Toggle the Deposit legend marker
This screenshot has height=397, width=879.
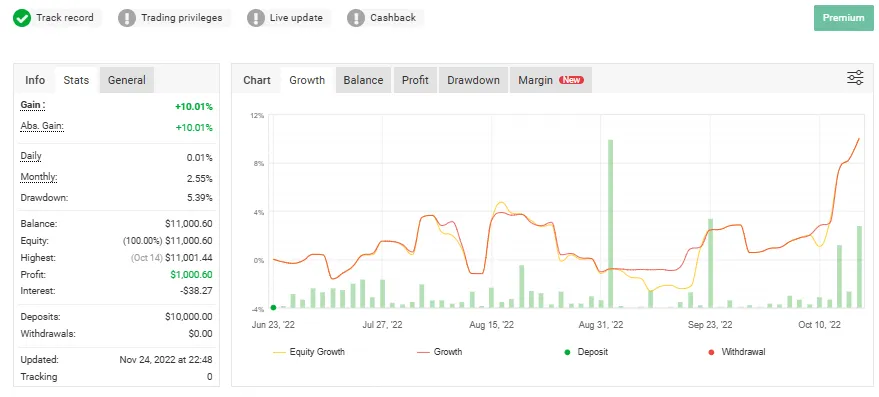pyautogui.click(x=586, y=352)
